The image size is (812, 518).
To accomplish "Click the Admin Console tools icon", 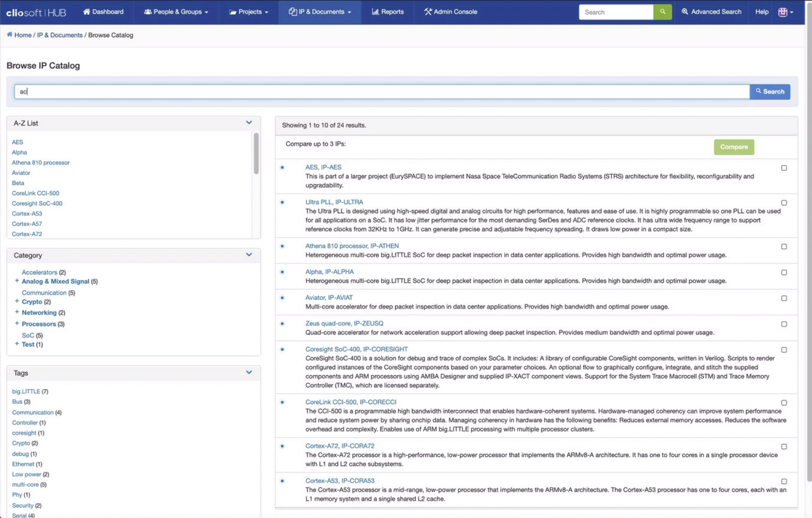I will 428,12.
